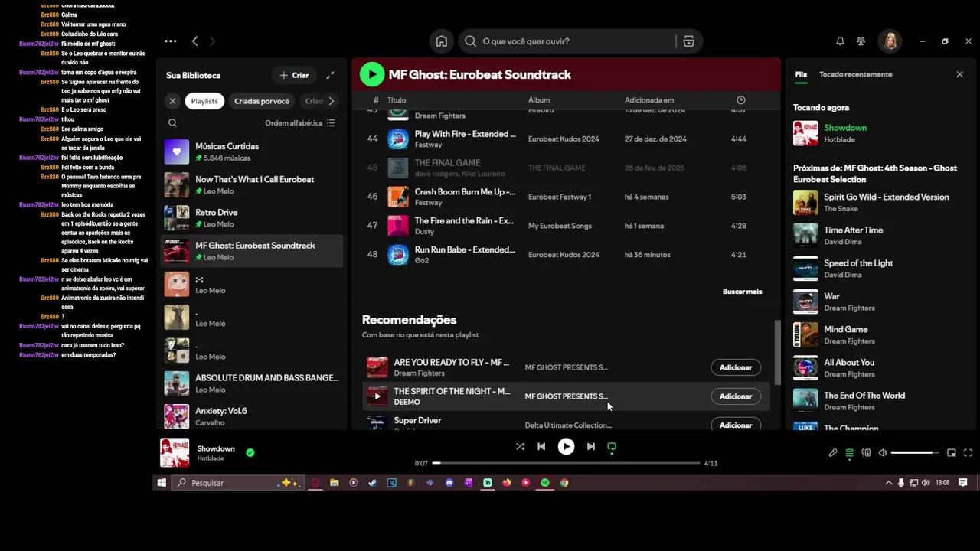Go to Spotify Home
The image size is (980, 551).
coord(442,41)
